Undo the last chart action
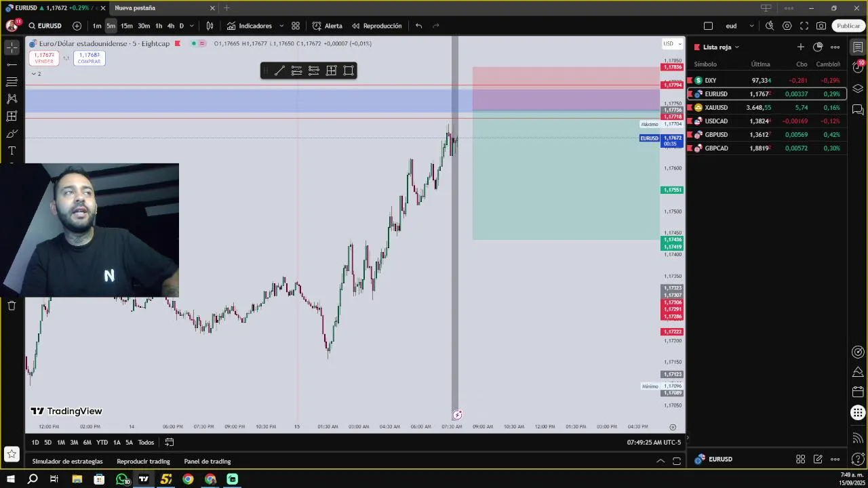The width and height of the screenshot is (868, 488). [418, 26]
